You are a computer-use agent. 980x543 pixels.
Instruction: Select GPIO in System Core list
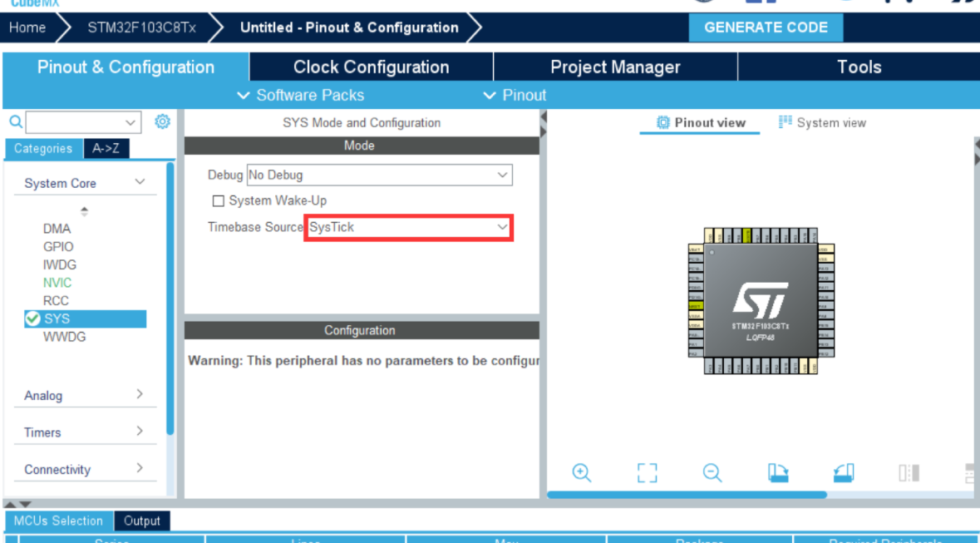click(x=58, y=247)
